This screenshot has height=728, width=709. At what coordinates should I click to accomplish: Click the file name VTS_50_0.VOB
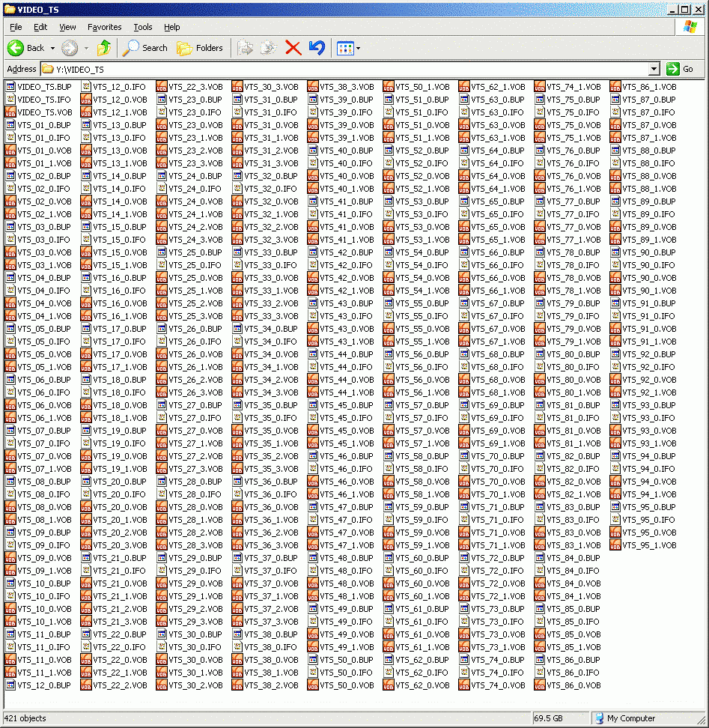[x=347, y=685]
